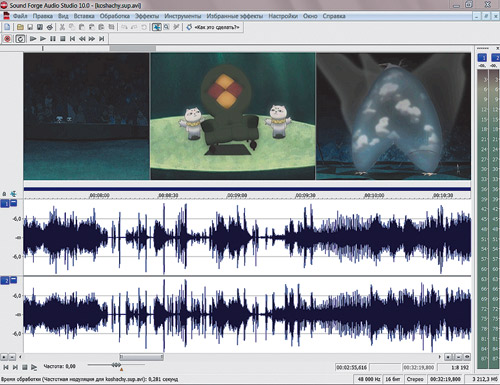This screenshot has width=500, height=385.
Task: Pause playback in the transport toolbar
Action: (53, 39)
